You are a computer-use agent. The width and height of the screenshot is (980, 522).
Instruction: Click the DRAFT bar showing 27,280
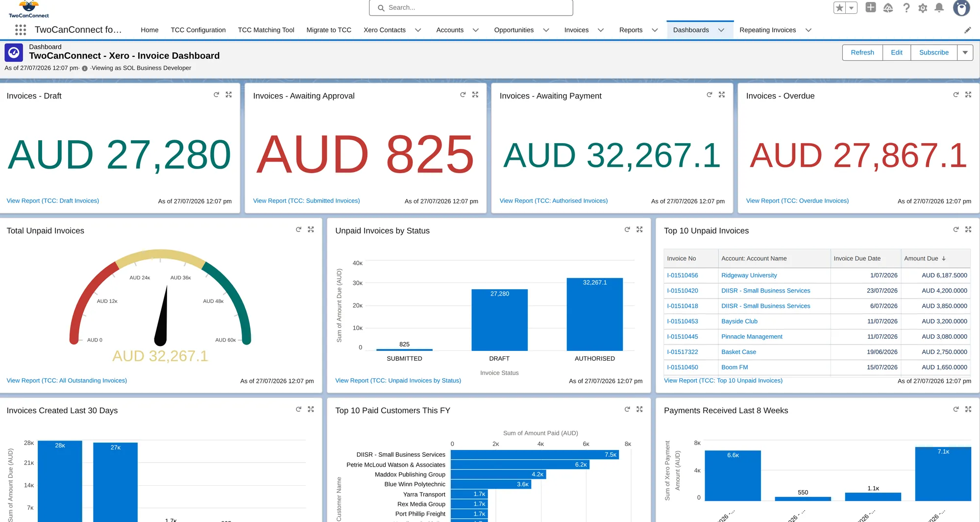pos(499,320)
